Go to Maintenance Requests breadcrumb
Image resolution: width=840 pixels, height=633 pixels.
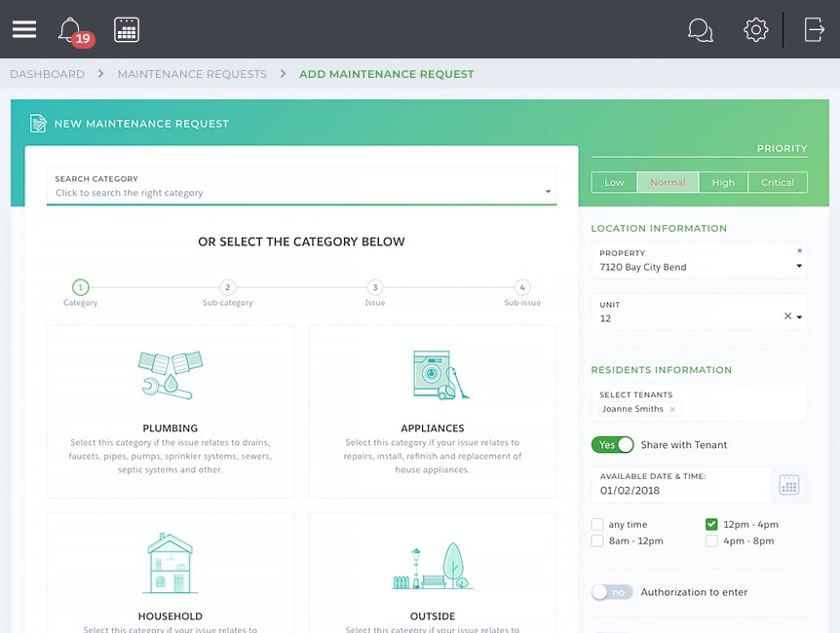click(x=192, y=74)
